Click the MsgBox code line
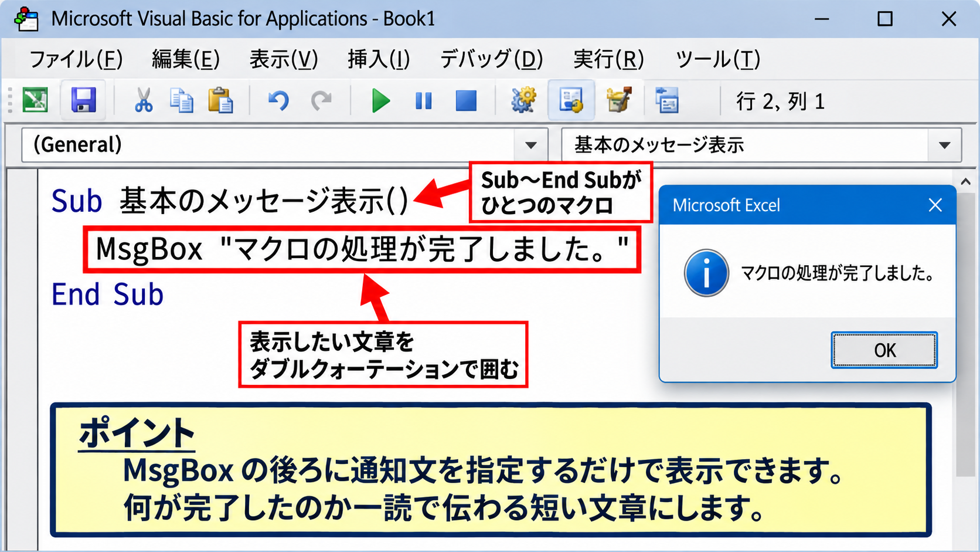The image size is (980, 552). click(x=362, y=249)
